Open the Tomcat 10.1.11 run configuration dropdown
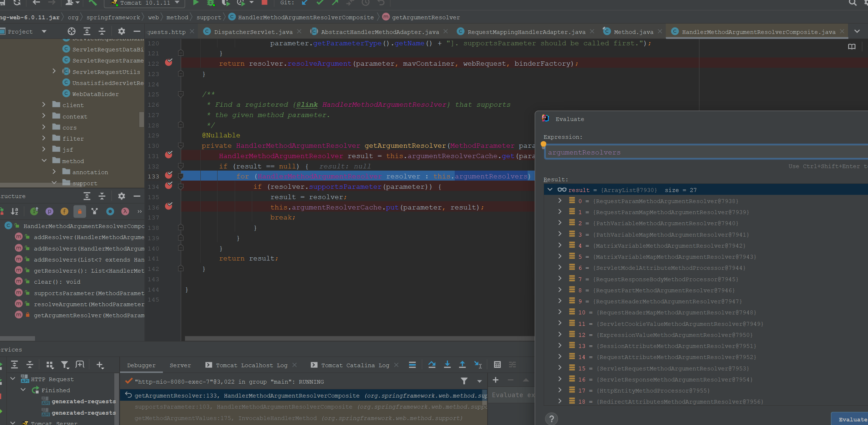Viewport: 868px width, 425px height. pyautogui.click(x=145, y=3)
